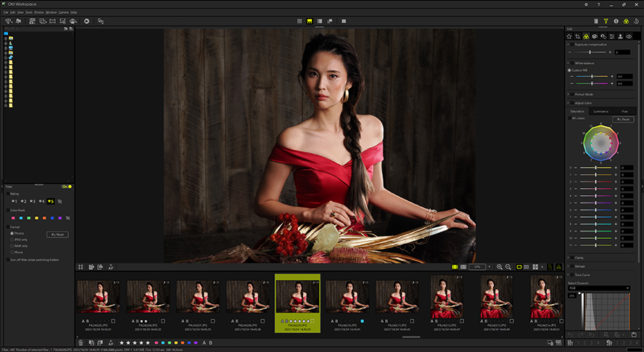Open the Camera menu
Viewport: 644px width, 352px height.
point(64,12)
